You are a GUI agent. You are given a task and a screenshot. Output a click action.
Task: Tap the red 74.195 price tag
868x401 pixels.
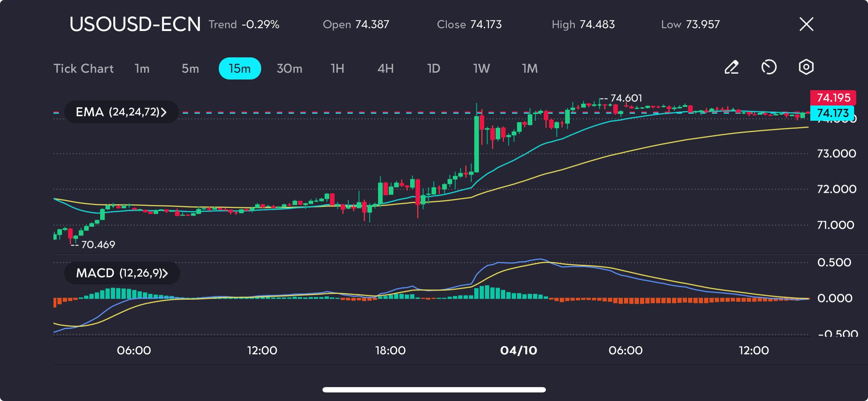[x=833, y=98]
